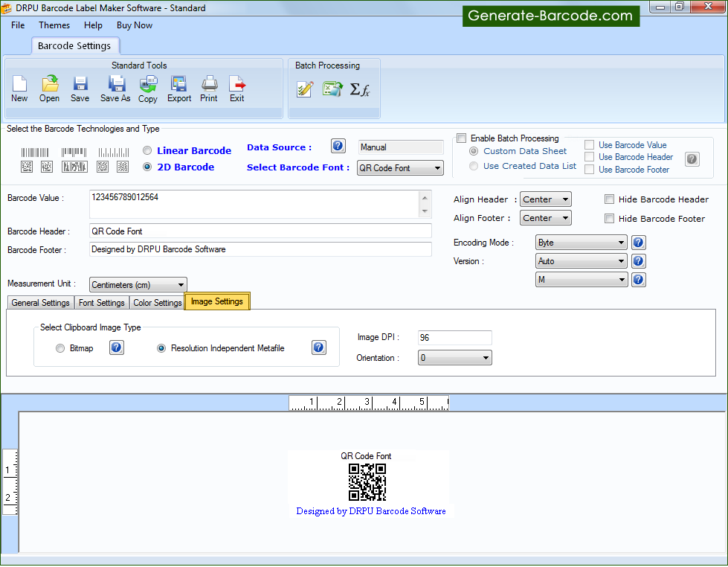Select the Image Settings tab
Image resolution: width=728 pixels, height=567 pixels.
[x=217, y=301]
